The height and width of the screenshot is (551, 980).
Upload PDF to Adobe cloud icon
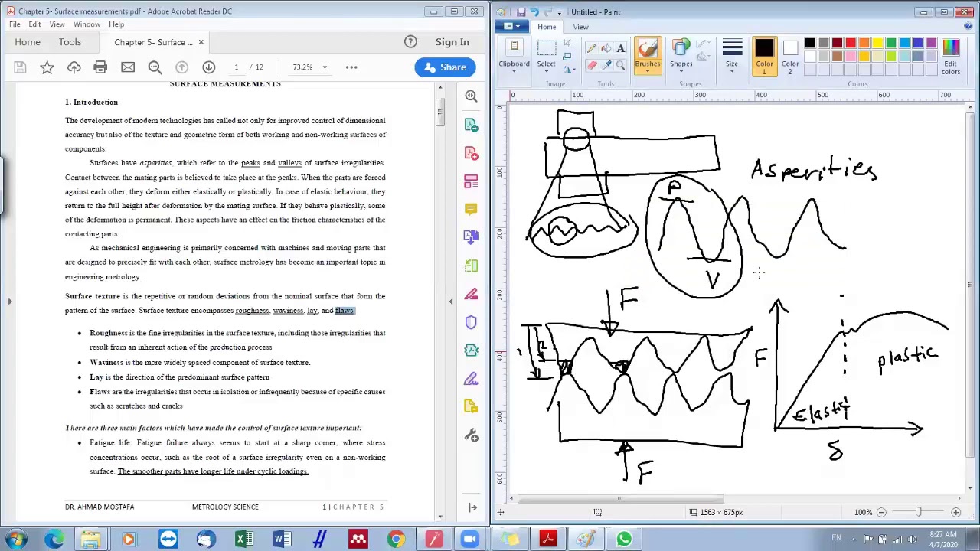click(74, 67)
